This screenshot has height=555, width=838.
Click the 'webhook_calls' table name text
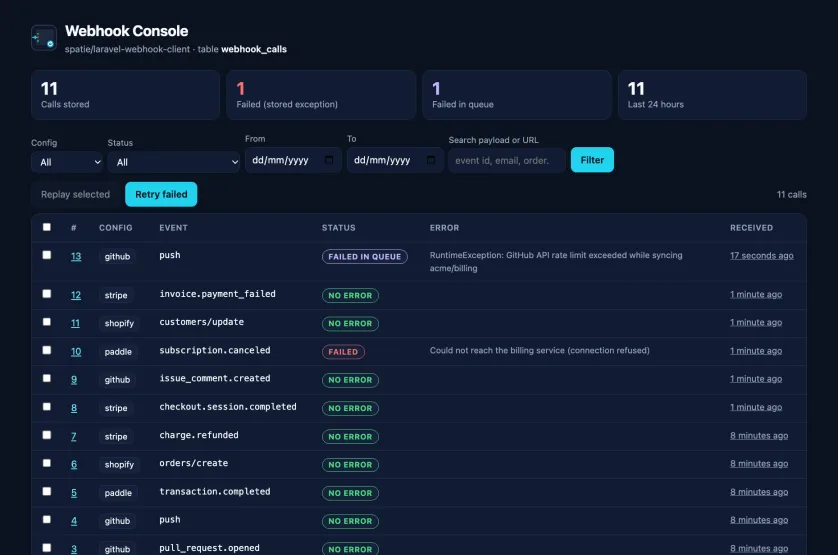pyautogui.click(x=254, y=49)
